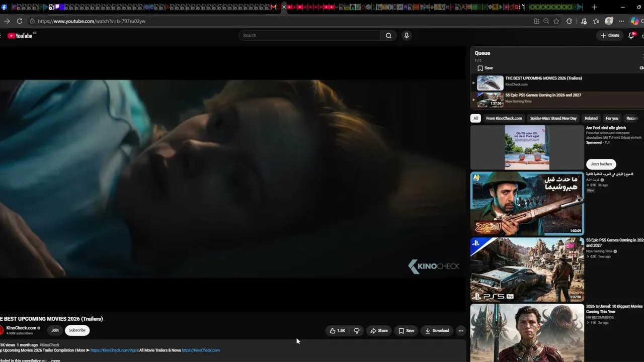Add this page to favorites with the star icon

[x=556, y=21]
